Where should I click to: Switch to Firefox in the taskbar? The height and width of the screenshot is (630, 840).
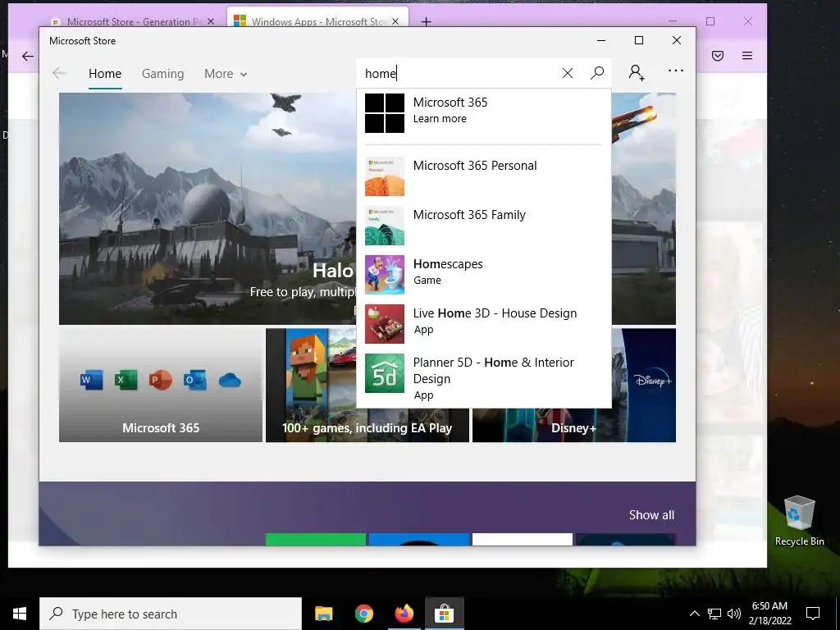[x=404, y=614]
